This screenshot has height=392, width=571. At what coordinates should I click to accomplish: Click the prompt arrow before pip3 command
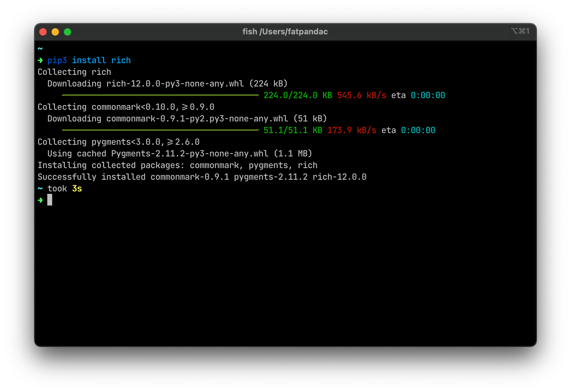tap(40, 60)
